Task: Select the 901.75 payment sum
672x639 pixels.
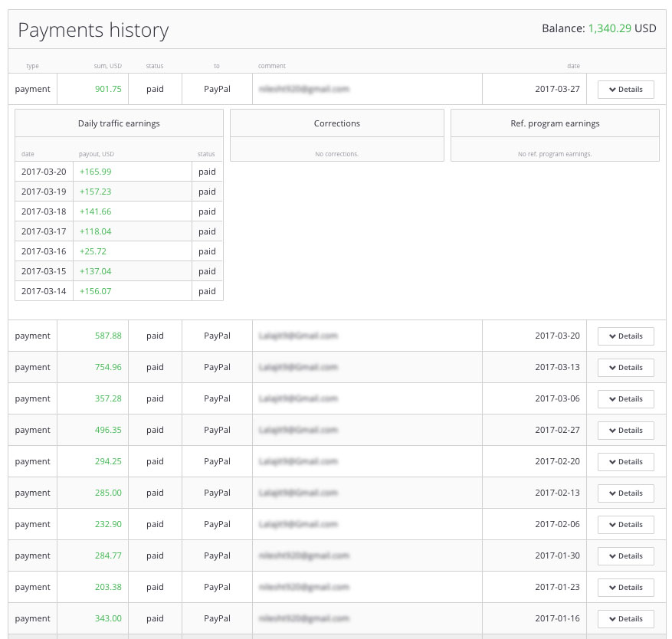Action: pyautogui.click(x=108, y=89)
